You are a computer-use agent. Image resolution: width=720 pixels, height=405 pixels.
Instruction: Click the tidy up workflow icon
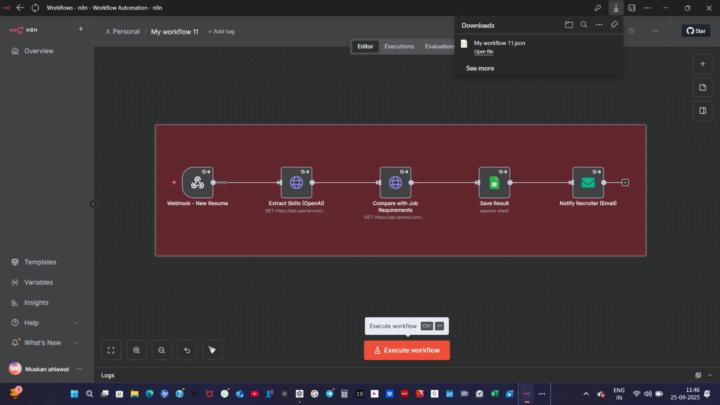point(212,350)
